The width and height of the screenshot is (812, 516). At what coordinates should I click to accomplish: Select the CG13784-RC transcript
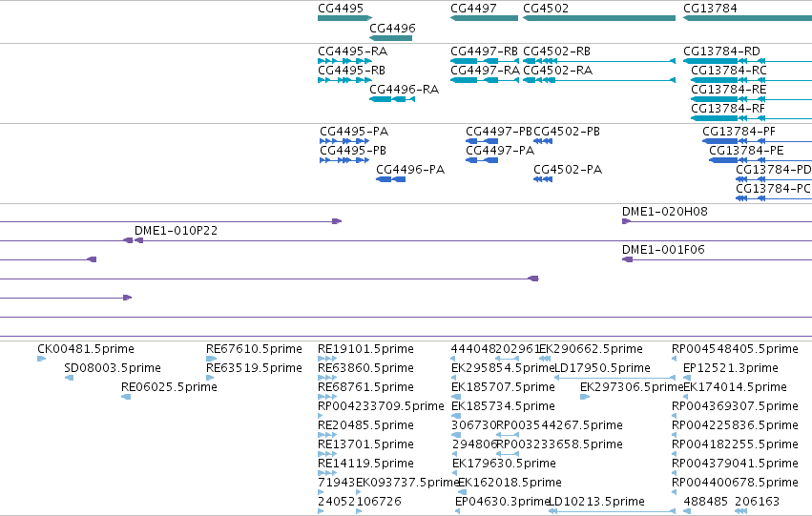coord(752,80)
